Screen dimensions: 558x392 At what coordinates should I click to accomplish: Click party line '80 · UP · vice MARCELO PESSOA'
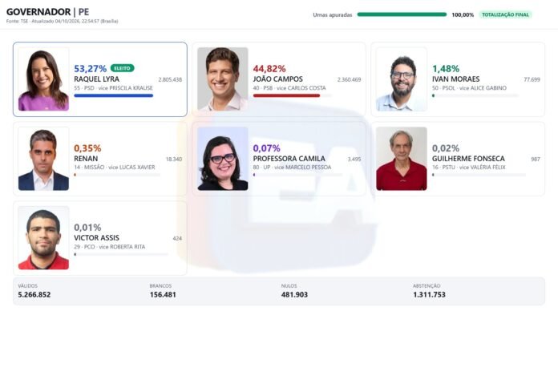tap(292, 168)
